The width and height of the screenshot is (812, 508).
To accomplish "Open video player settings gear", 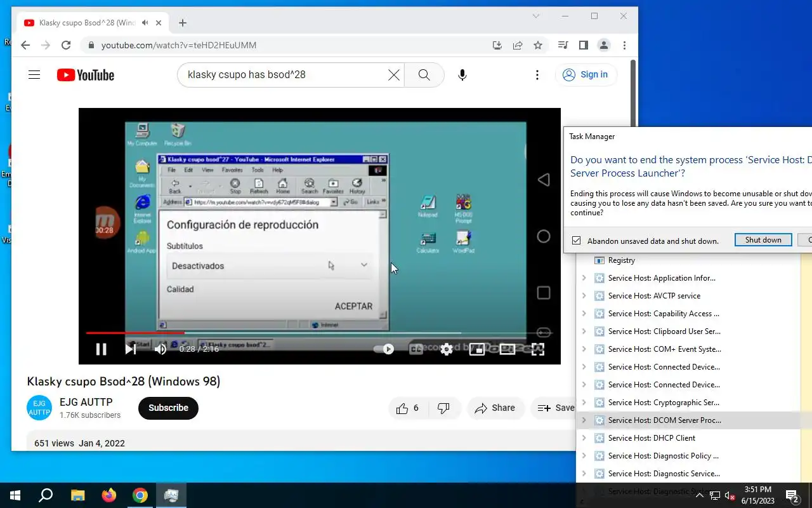I will point(447,349).
